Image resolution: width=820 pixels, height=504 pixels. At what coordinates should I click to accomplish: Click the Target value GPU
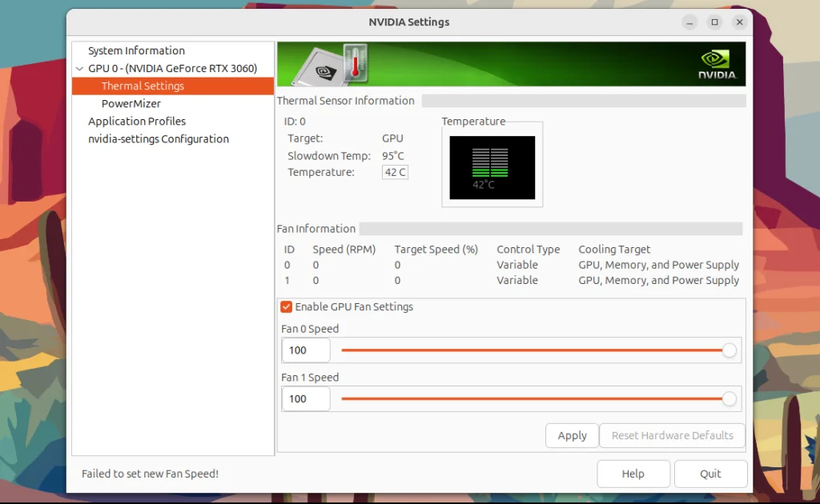pos(392,138)
